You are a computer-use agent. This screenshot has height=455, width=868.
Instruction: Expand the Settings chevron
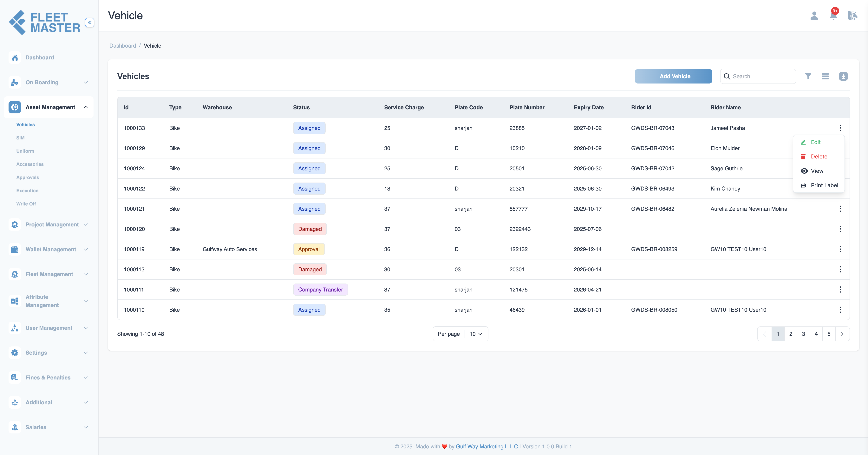(86, 353)
